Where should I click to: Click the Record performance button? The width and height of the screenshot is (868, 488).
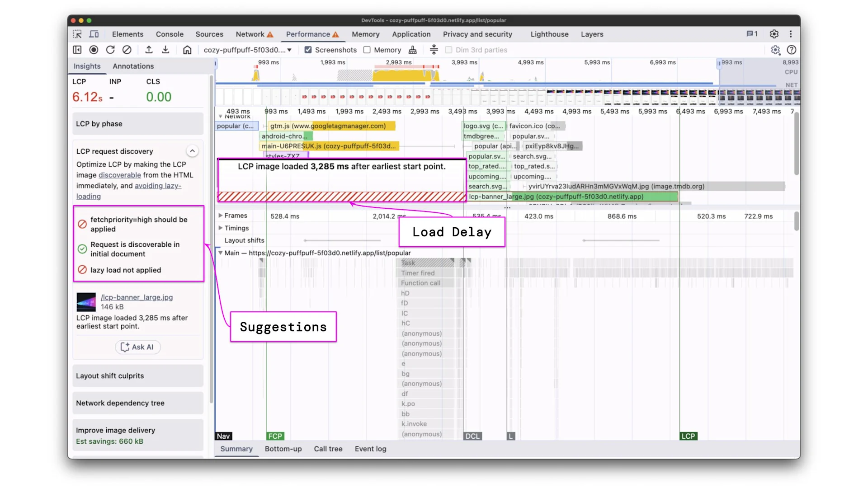(94, 50)
